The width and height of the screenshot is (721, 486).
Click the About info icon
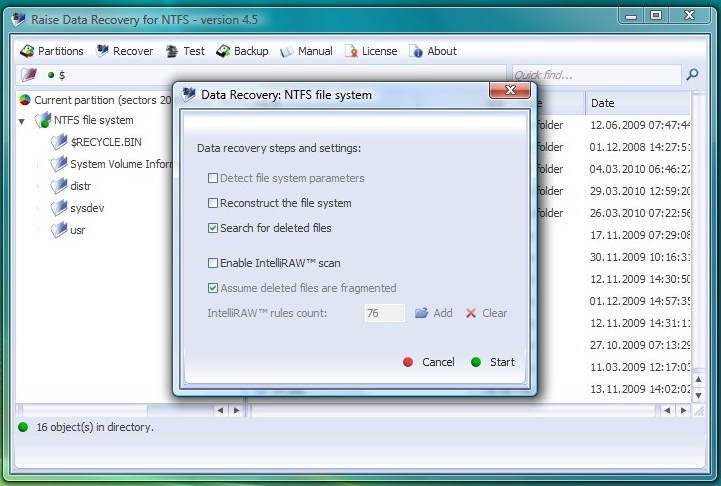pos(416,51)
